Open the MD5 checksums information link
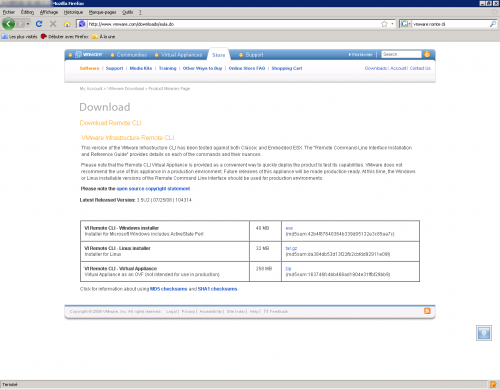 (x=169, y=289)
